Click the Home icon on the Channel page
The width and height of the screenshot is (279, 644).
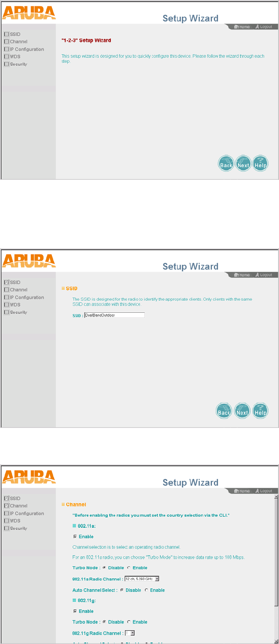[242, 491]
